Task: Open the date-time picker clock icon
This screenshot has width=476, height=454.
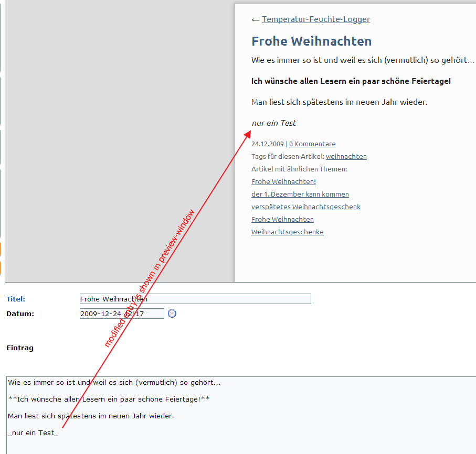Action: [172, 314]
